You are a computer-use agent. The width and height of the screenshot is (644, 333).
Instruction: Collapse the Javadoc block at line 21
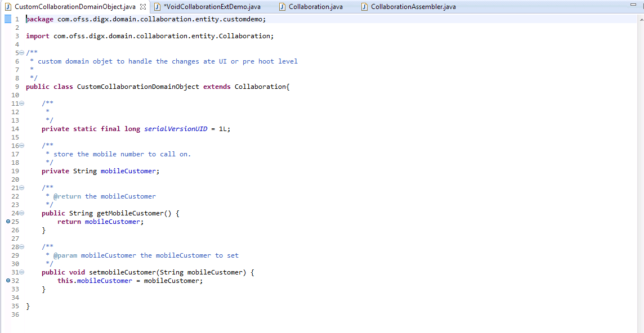click(21, 187)
